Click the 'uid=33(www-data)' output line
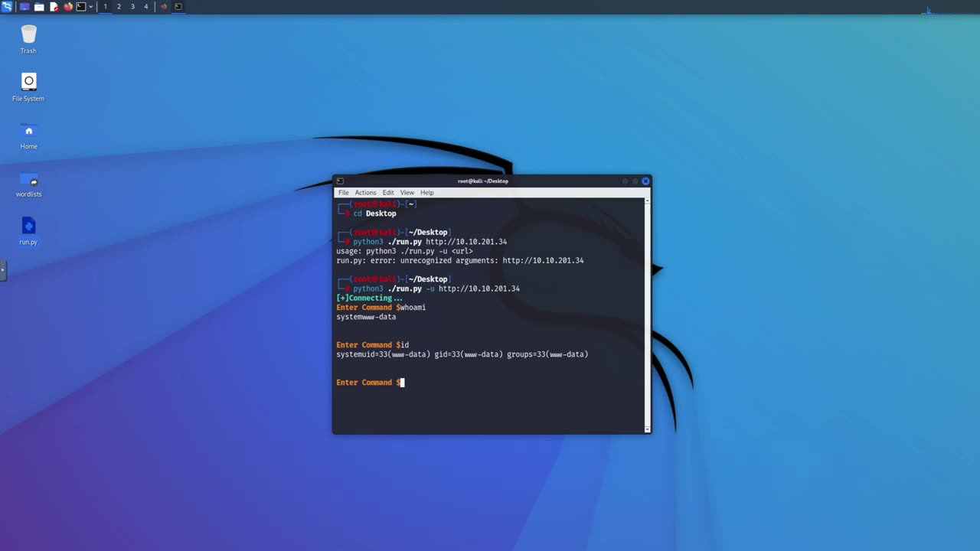Viewport: 980px width, 551px height. tap(462, 354)
